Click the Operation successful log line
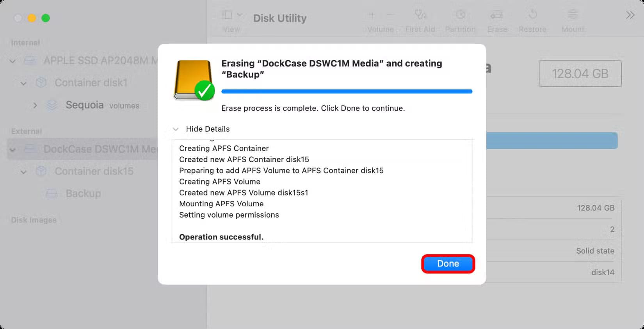644x329 pixels. (221, 237)
